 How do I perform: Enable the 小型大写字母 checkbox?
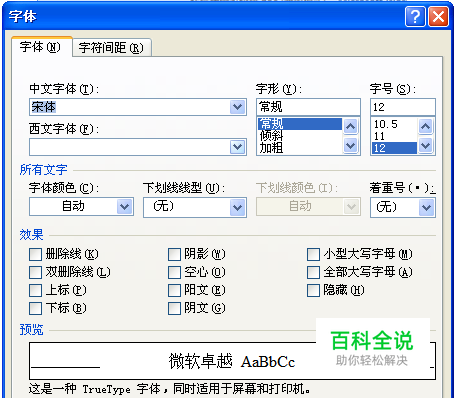(x=313, y=254)
